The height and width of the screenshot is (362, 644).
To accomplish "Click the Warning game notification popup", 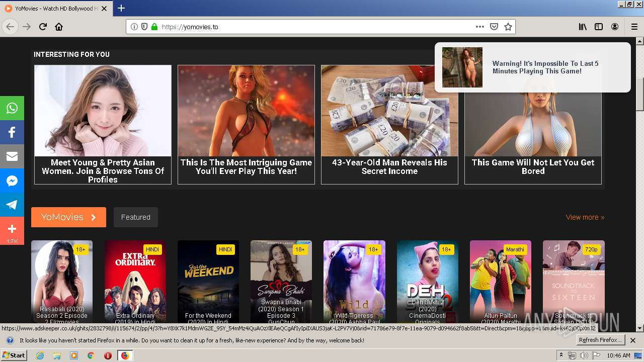I will (532, 67).
